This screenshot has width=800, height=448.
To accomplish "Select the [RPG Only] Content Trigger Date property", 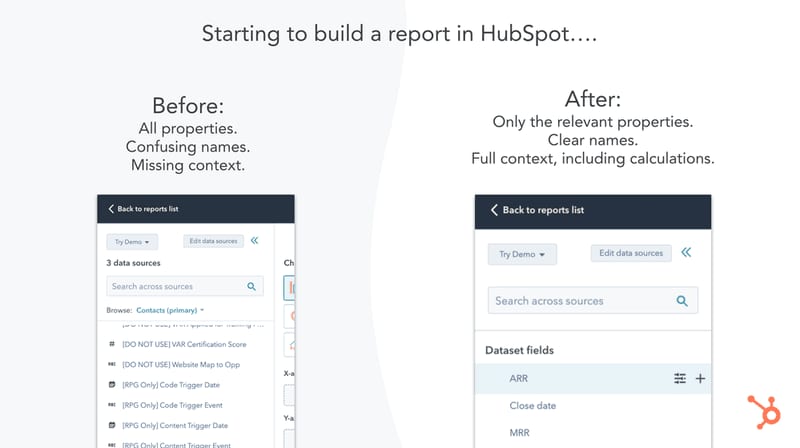I will 175,425.
